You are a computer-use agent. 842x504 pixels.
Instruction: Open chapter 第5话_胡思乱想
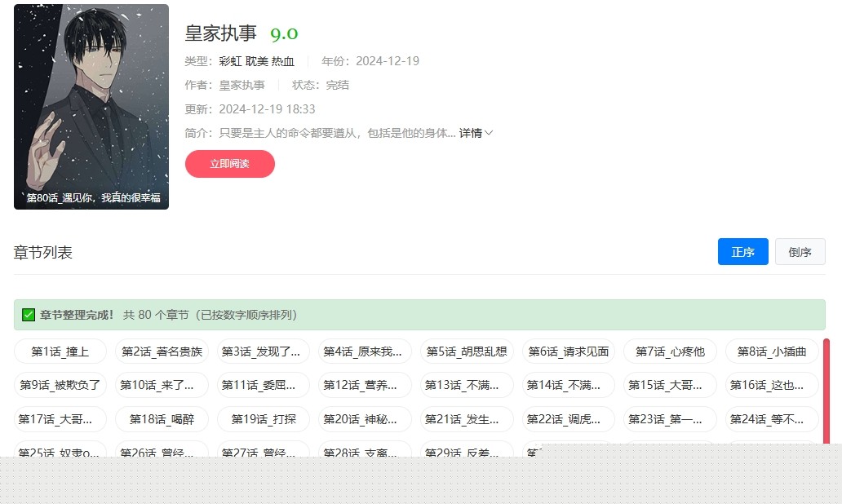pyautogui.click(x=467, y=351)
